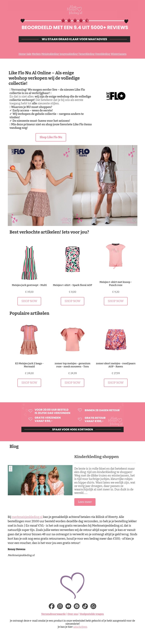Follow the uitschrijven unsubscribe link
145x644 pixels.
(x=80, y=627)
